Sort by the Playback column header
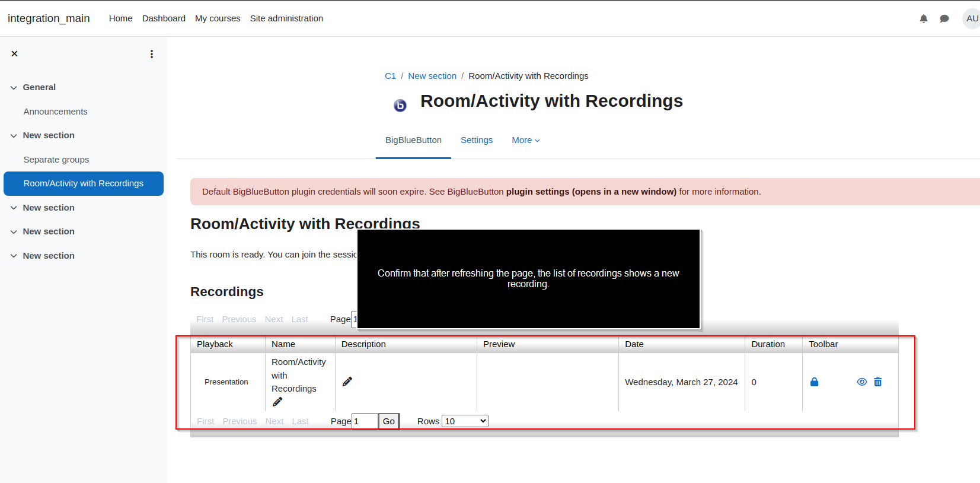 click(215, 344)
